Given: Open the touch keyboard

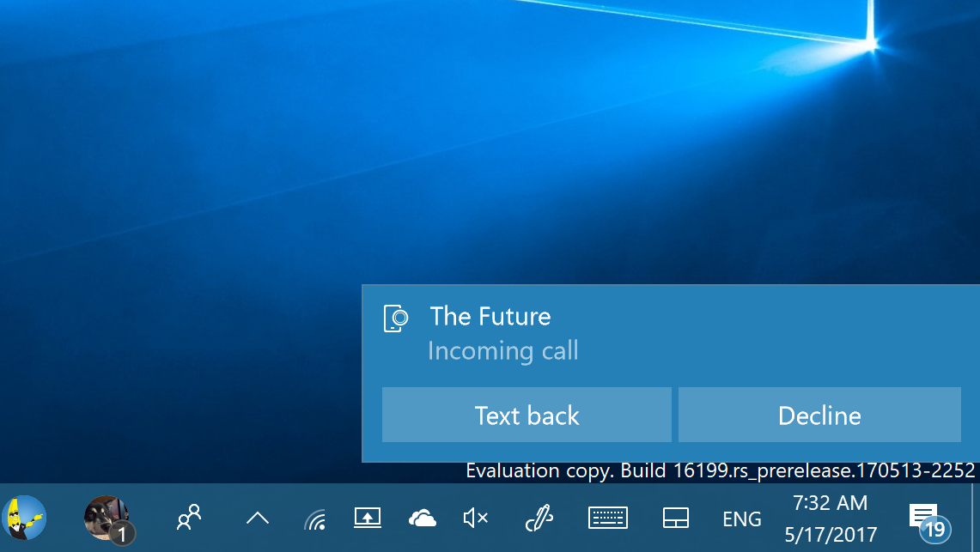Looking at the screenshot, I should click(x=607, y=518).
